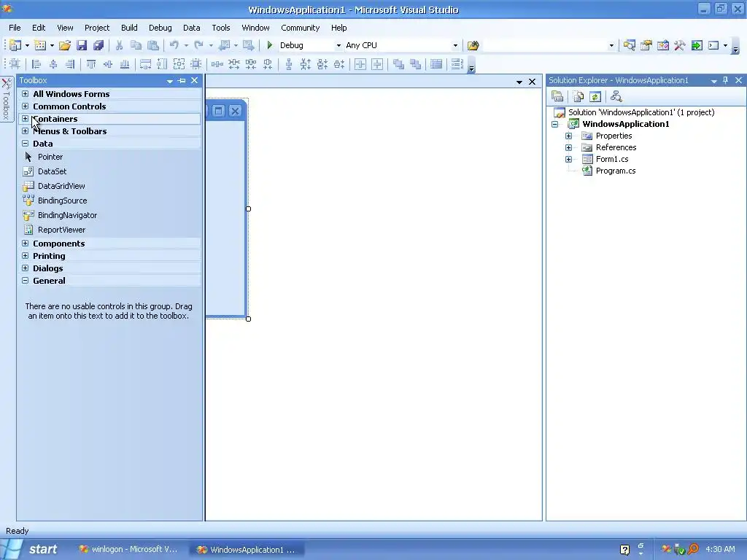The width and height of the screenshot is (747, 560).
Task: Open the Start Page green arrow icon
Action: pyautogui.click(x=697, y=45)
